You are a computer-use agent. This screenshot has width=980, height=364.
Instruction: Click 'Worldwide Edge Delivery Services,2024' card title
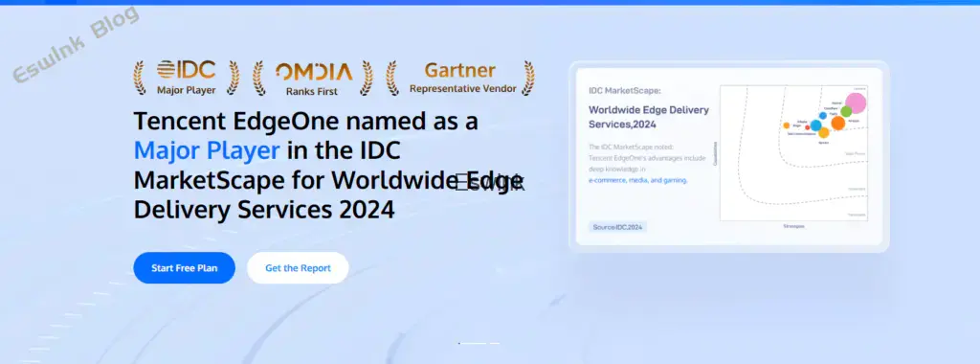click(649, 117)
